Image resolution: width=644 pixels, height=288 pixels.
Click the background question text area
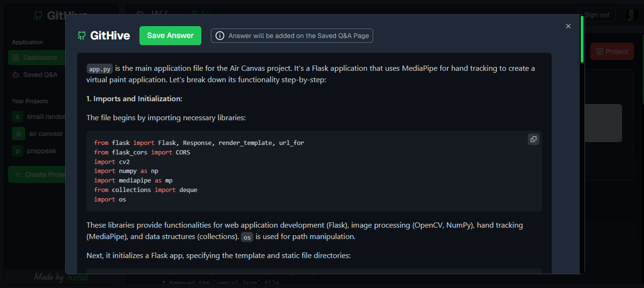click(x=604, y=123)
